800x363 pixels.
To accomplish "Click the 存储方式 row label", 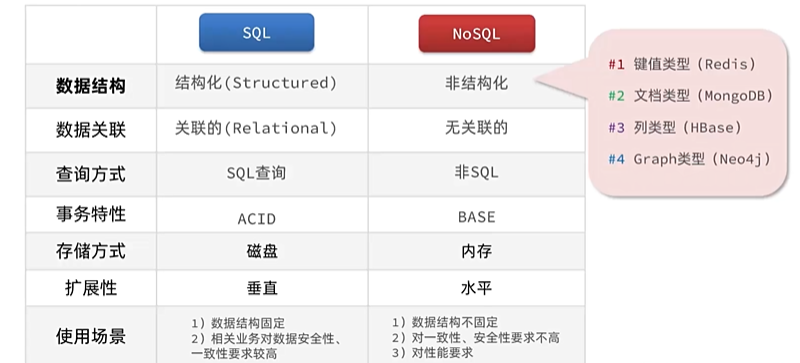I will [91, 251].
